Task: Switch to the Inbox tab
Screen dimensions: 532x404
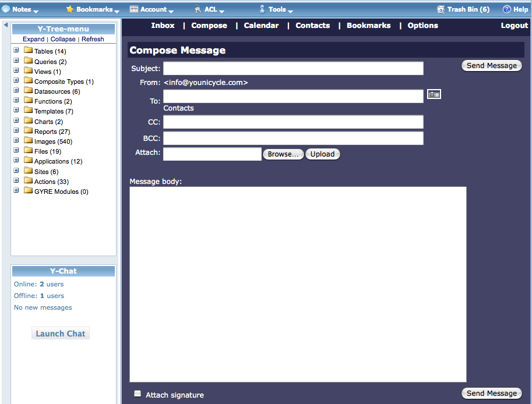Action: pyautogui.click(x=163, y=26)
